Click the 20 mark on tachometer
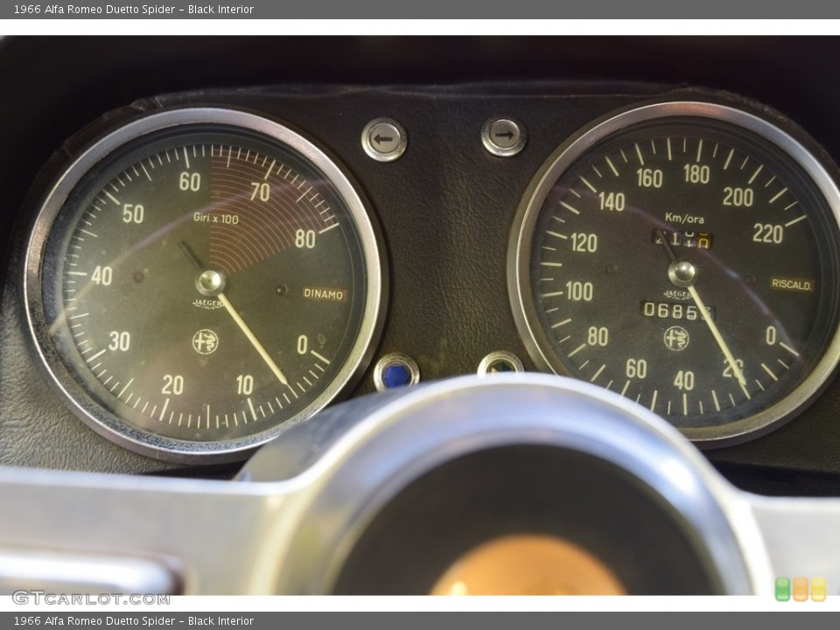Image resolution: width=840 pixels, height=630 pixels. pyautogui.click(x=172, y=385)
